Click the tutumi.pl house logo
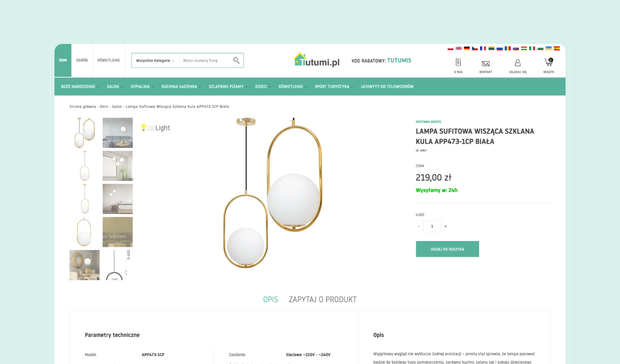This screenshot has width=620, height=364. [316, 60]
